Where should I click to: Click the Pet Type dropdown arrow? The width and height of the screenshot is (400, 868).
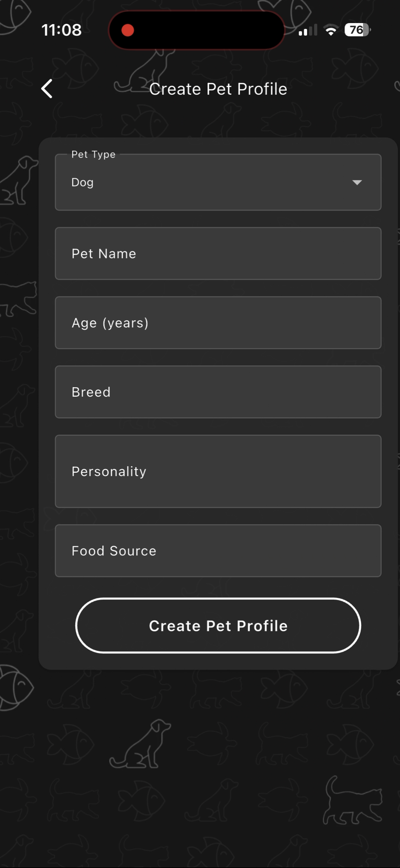click(x=357, y=182)
